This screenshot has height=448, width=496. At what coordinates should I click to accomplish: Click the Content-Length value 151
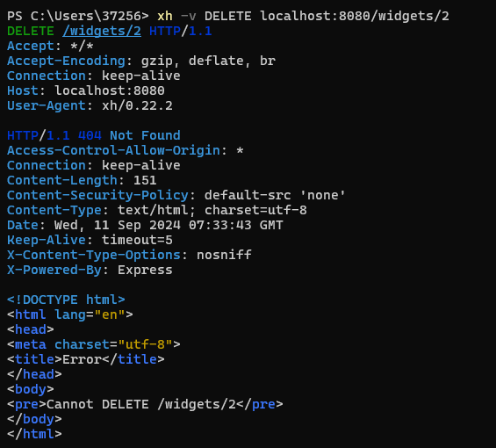tap(145, 180)
